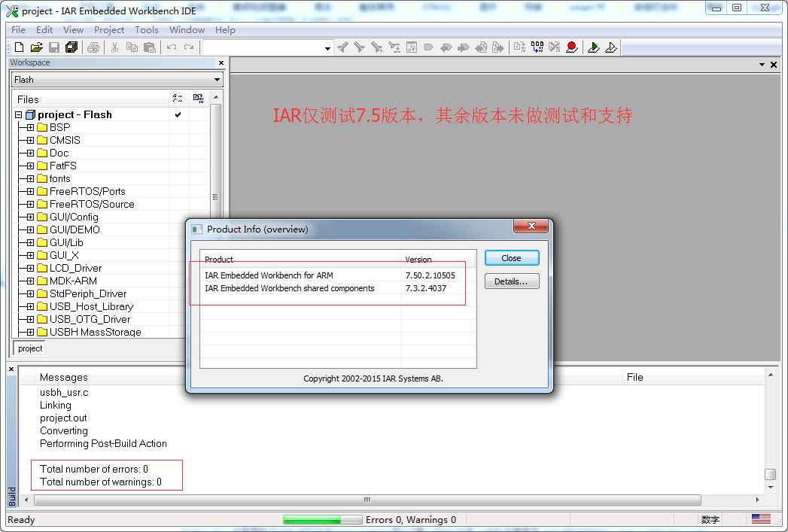Screen dimensions: 788x532
Task: Click source control column icon in Files header
Action: click(x=199, y=99)
